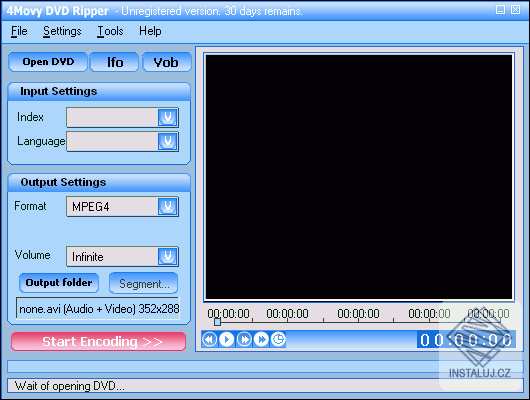Click the Index combo box field
Image resolution: width=530 pixels, height=400 pixels.
pos(122,117)
